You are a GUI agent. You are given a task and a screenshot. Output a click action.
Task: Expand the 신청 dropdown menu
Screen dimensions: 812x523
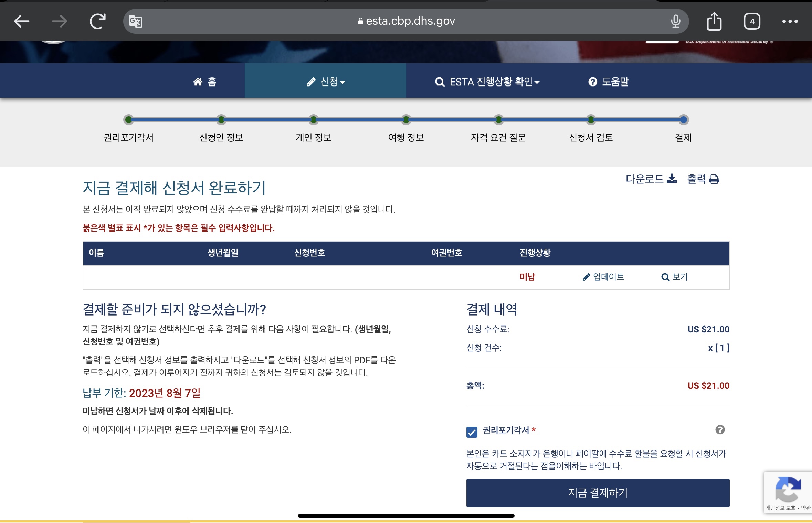tap(325, 82)
